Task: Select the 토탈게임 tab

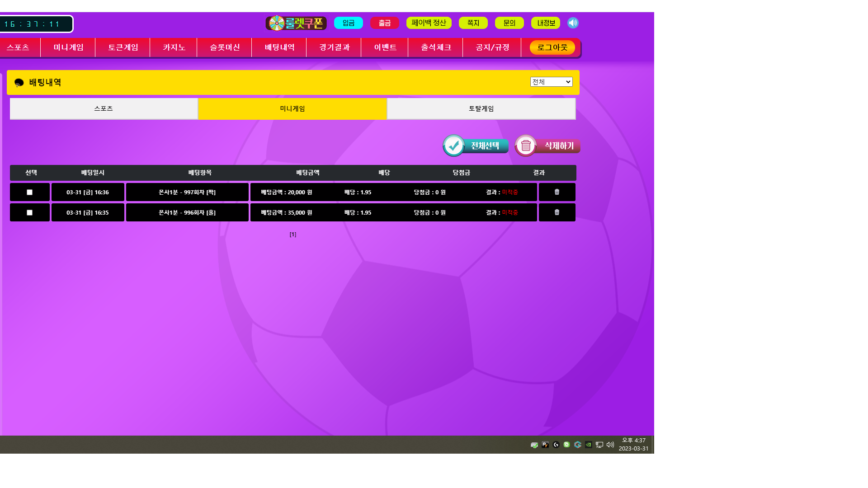Action: click(481, 109)
